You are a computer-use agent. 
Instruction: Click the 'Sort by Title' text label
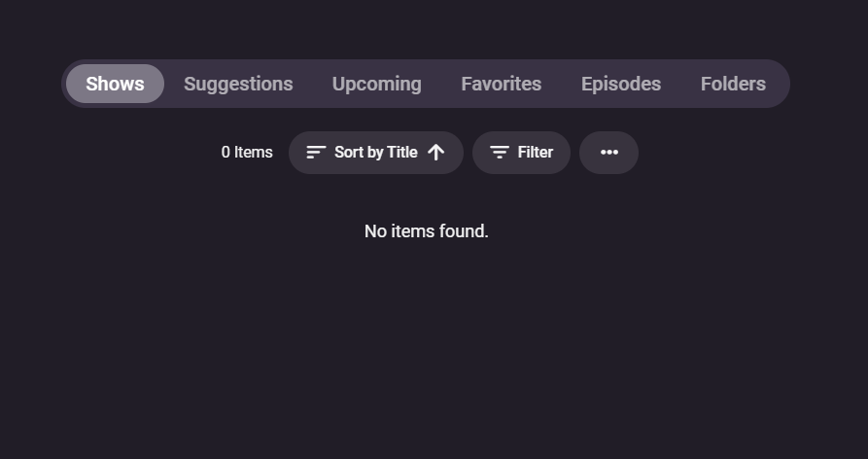pyautogui.click(x=376, y=153)
